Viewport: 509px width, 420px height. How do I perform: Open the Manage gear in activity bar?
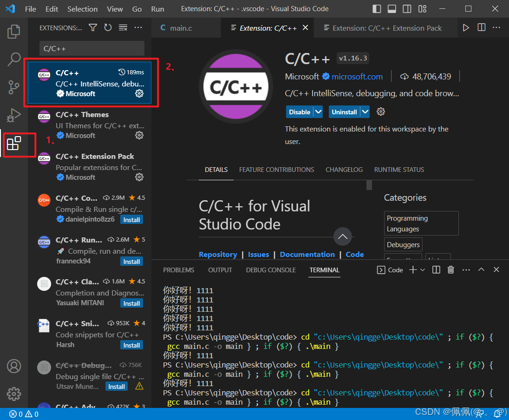tap(14, 394)
